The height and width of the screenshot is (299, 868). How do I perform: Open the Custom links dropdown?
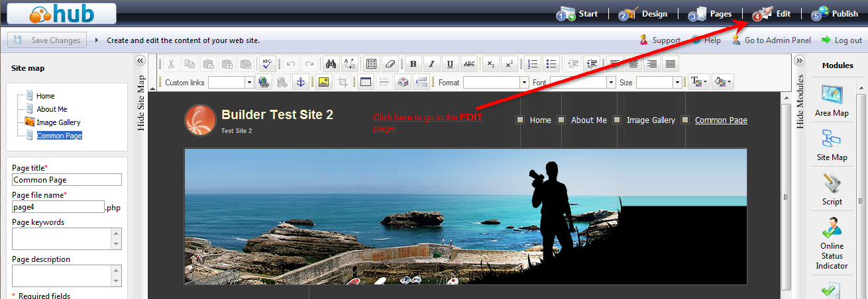tap(250, 83)
